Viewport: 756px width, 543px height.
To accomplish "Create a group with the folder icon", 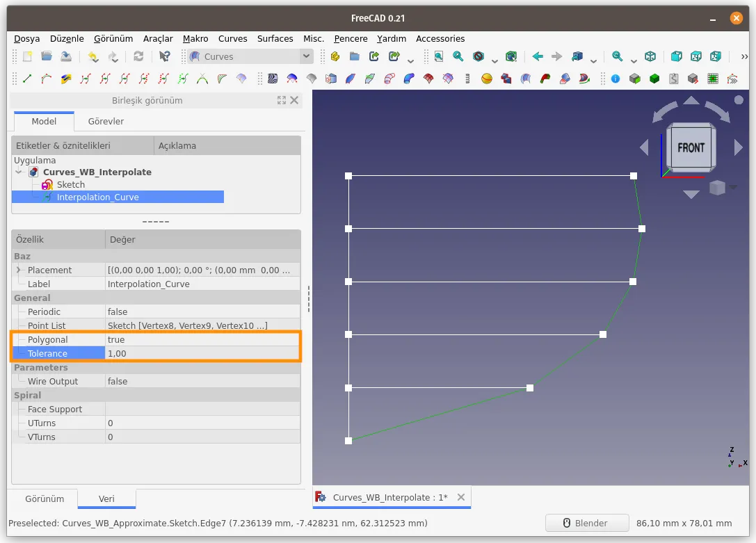I will [355, 56].
